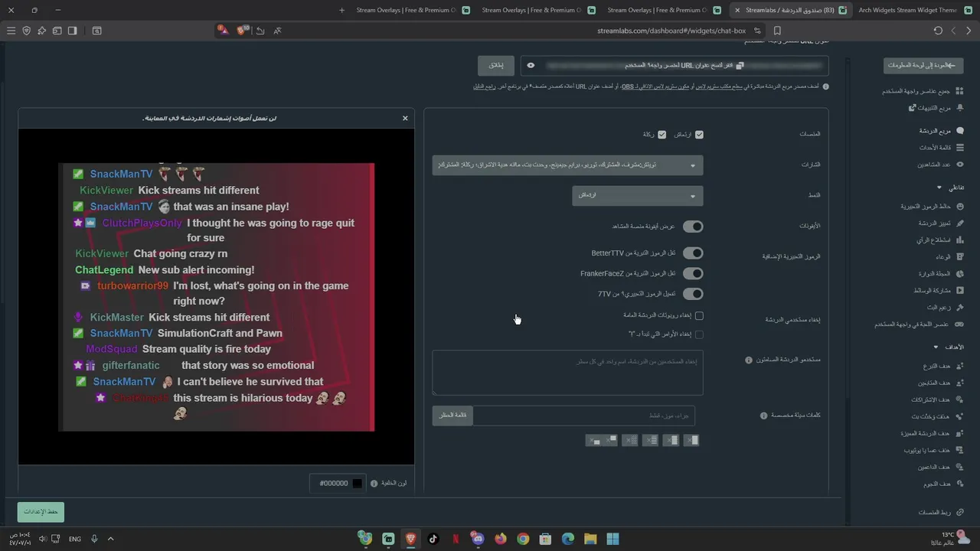The height and width of the screenshot is (551, 980).
Task: Check the hide common chat bots checkbox
Action: click(699, 315)
